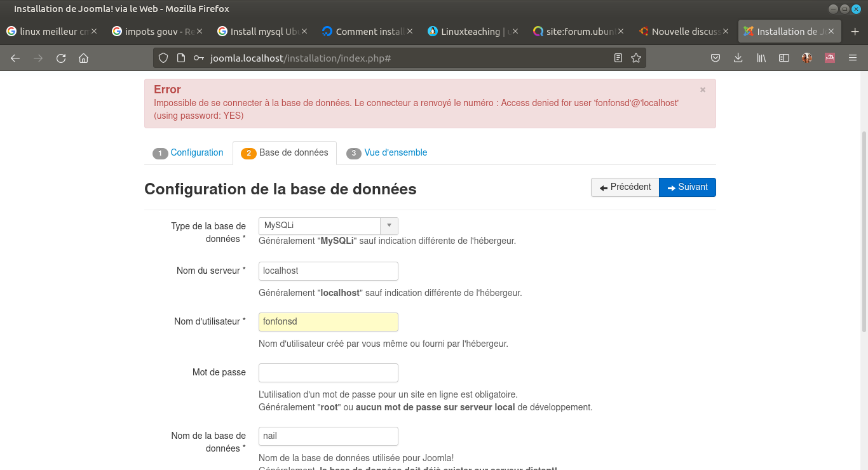Open the Firefox library
Viewport: 868px width, 470px height.
click(761, 58)
